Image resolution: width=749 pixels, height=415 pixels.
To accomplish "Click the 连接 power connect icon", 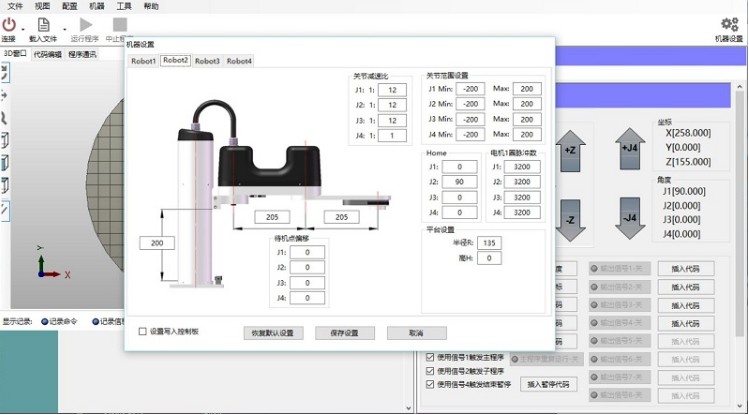I will (x=9, y=24).
